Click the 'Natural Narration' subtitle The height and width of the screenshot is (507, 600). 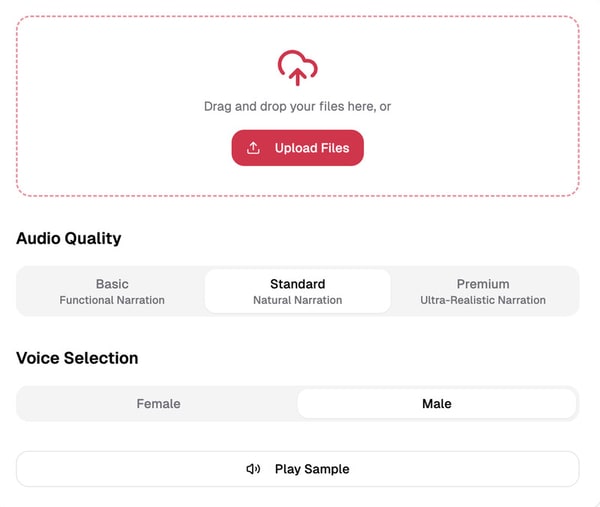tap(297, 300)
